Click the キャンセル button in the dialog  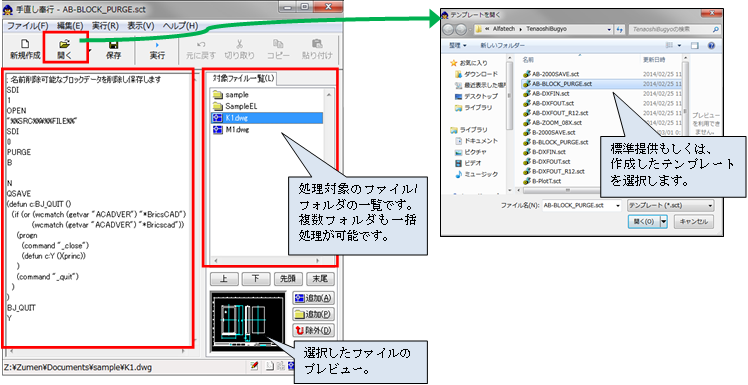tap(692, 222)
